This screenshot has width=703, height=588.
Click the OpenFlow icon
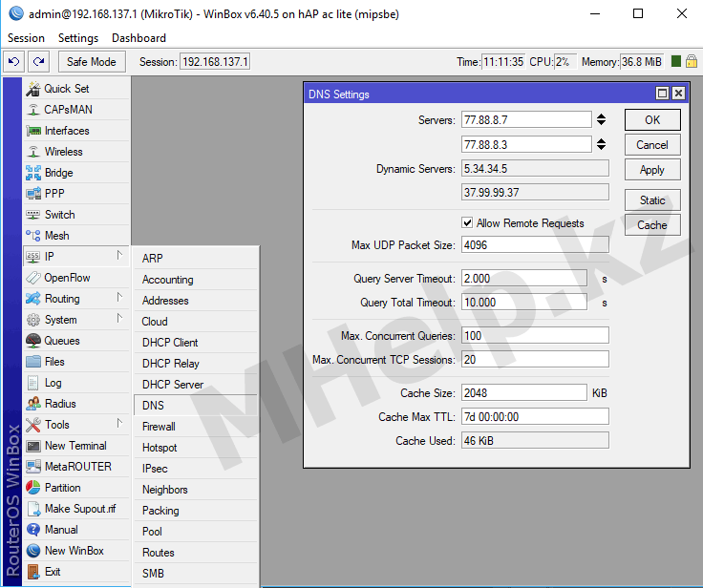[x=33, y=278]
